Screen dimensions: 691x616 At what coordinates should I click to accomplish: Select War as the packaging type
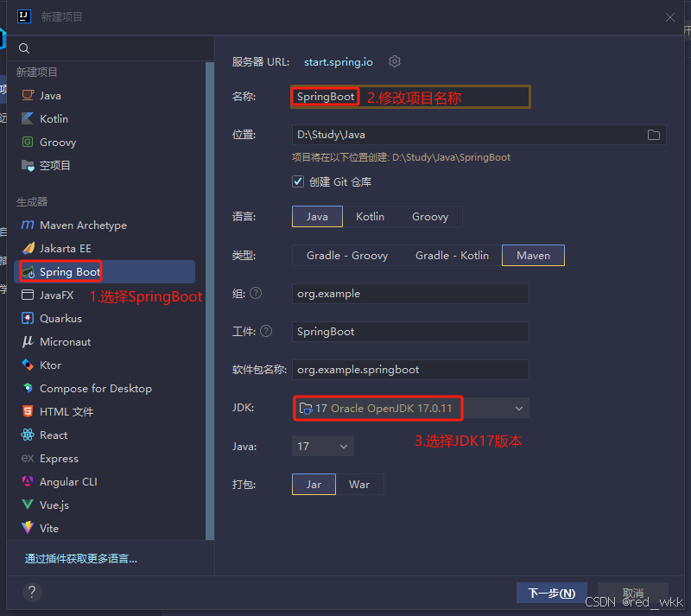[360, 484]
